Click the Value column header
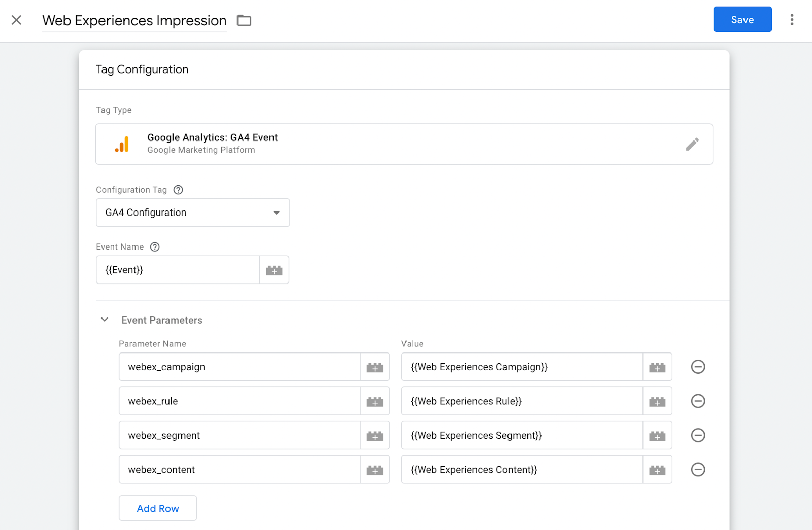Screen dimensions: 812x530 tap(412, 344)
